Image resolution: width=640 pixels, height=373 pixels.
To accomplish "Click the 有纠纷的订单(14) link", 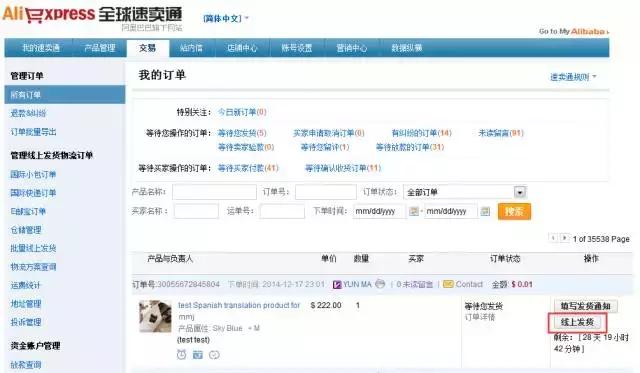I will tap(421, 133).
